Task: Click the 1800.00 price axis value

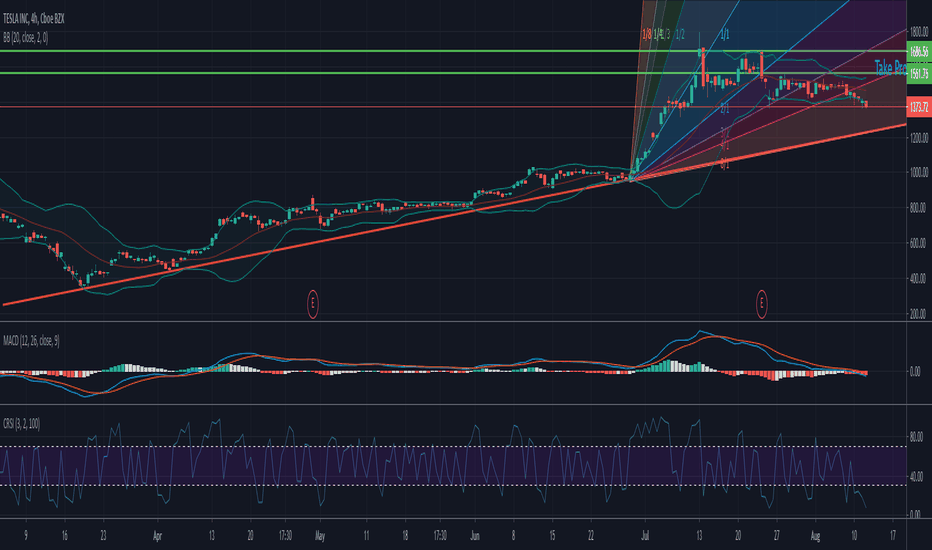Action: [x=918, y=32]
